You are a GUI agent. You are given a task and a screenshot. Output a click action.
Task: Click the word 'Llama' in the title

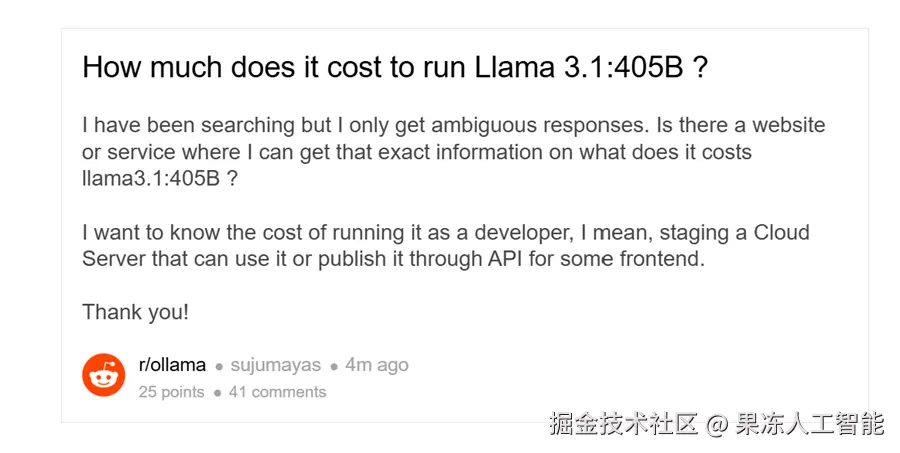point(515,67)
